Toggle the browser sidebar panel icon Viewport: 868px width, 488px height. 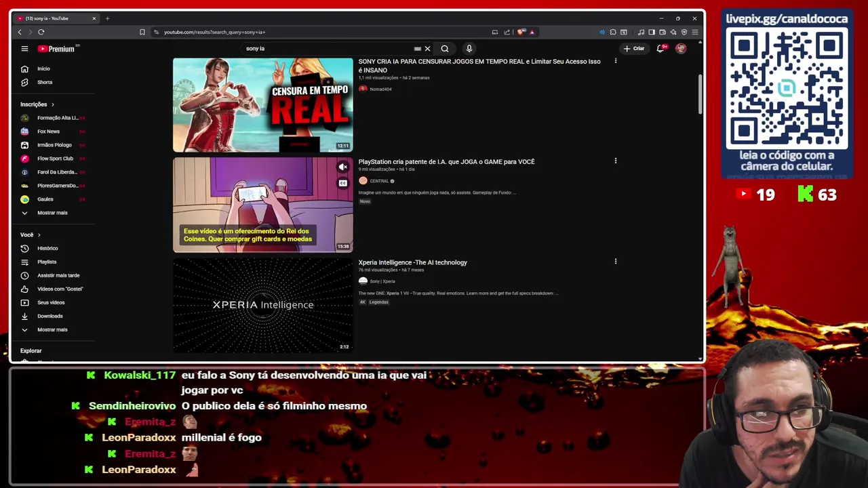[x=652, y=32]
